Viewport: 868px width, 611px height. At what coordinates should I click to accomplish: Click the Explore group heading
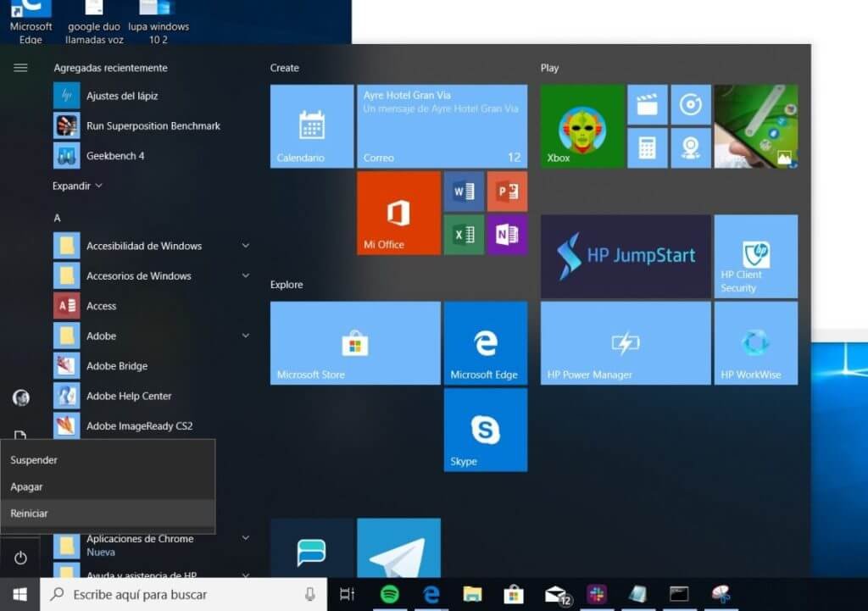point(287,285)
